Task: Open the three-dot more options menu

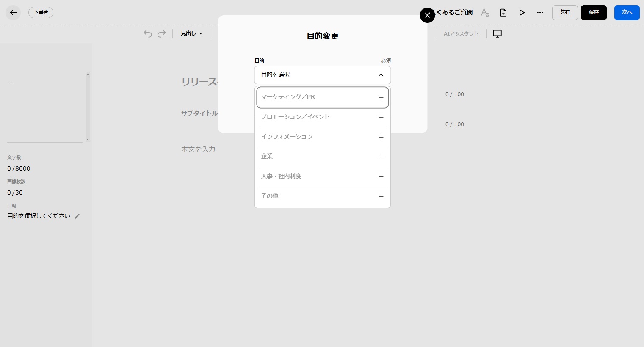Action: coord(540,13)
